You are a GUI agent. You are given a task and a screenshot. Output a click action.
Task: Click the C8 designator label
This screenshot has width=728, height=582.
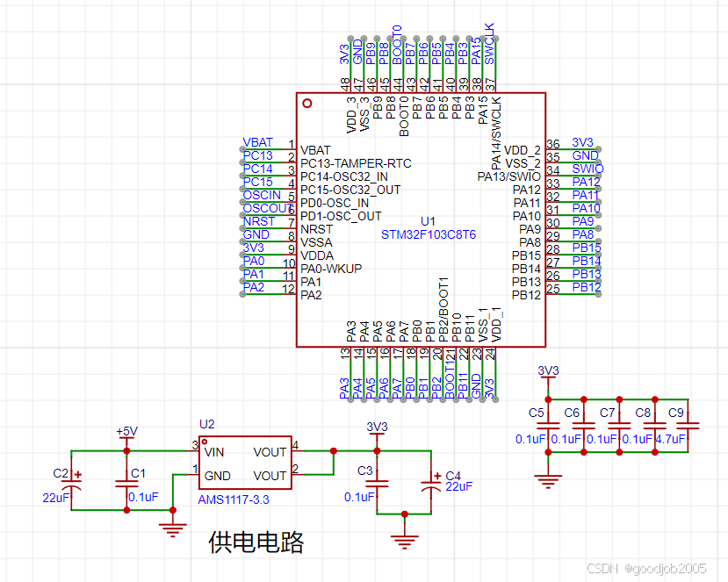click(x=643, y=413)
